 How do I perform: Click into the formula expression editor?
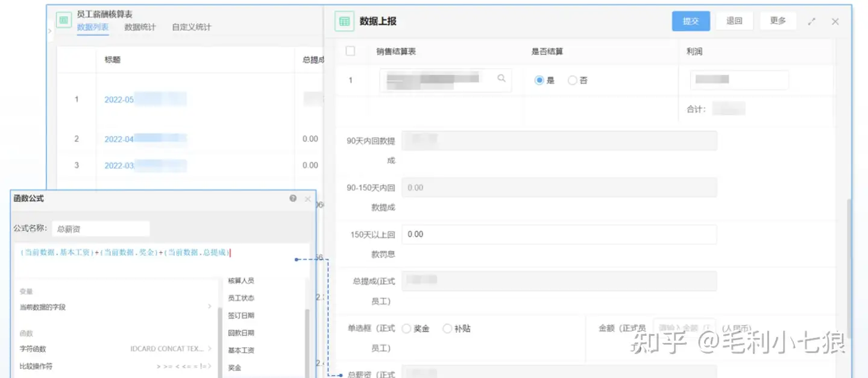(162, 259)
